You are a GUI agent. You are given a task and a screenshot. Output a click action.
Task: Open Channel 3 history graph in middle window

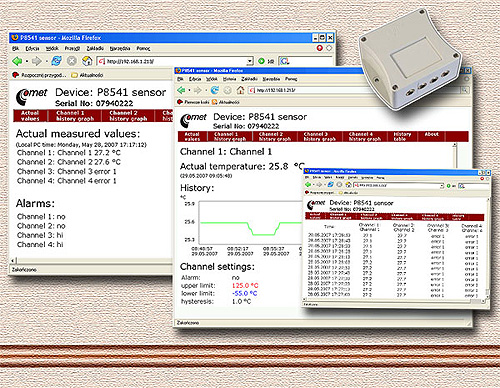[320, 136]
